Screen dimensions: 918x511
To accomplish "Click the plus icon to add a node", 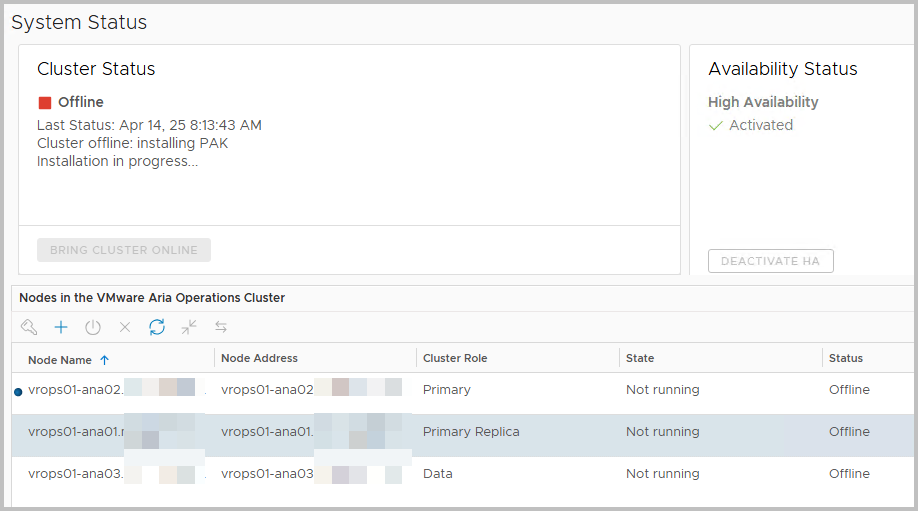I will (x=61, y=327).
